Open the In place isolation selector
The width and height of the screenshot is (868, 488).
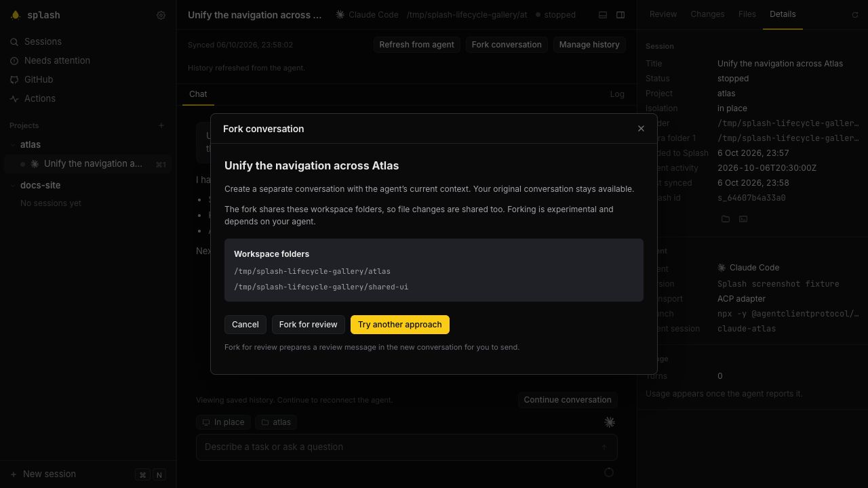(x=223, y=422)
